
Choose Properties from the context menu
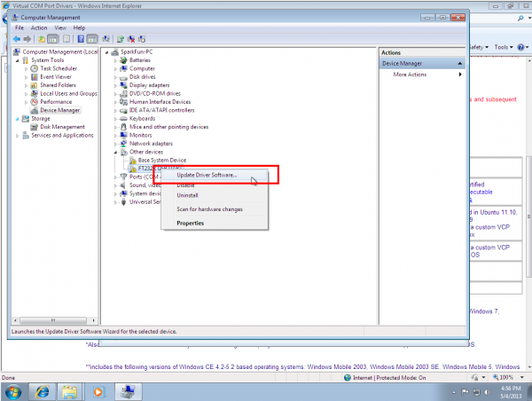click(x=215, y=223)
